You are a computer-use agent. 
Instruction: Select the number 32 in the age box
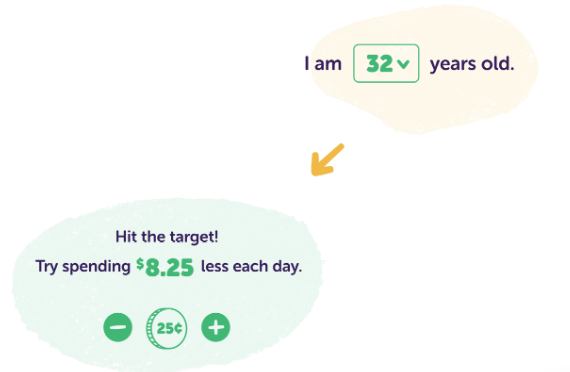[x=379, y=64]
